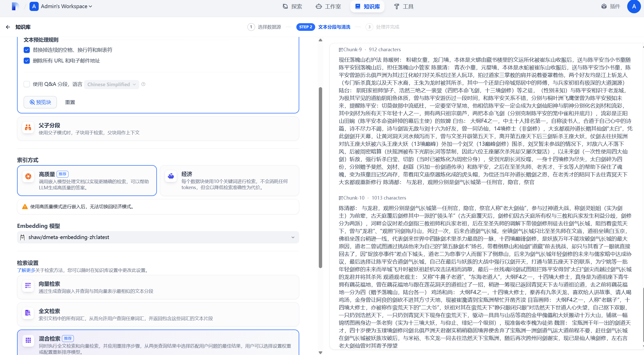
Task: Uncheck 替换掉连续的空格、换行符和制表符
Action: point(27,50)
